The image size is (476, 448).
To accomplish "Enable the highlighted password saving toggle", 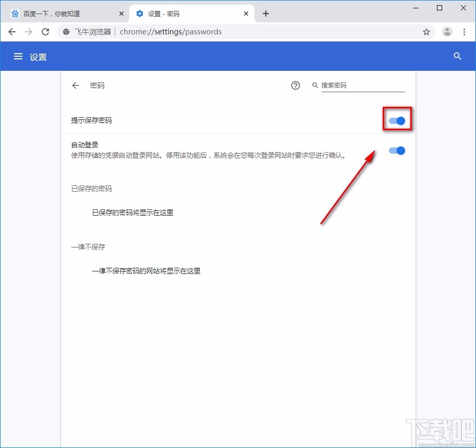I will point(397,120).
